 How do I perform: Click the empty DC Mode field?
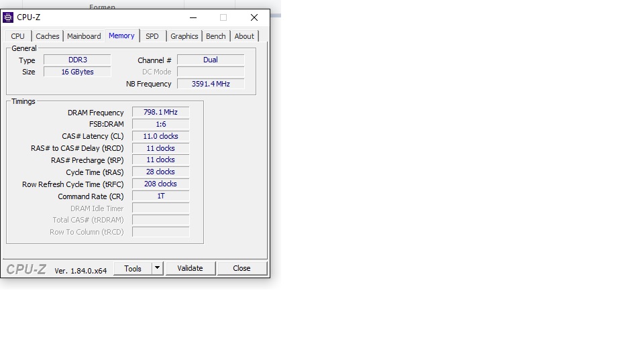click(211, 72)
